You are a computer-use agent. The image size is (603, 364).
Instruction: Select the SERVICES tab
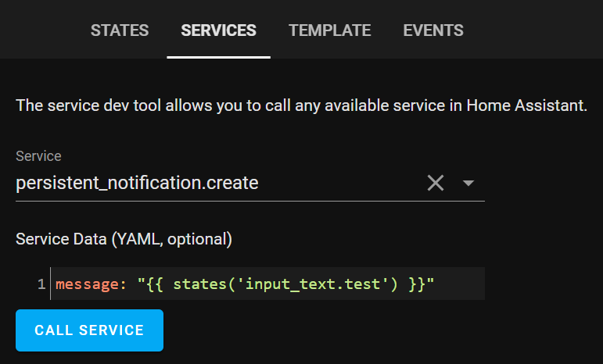218,30
